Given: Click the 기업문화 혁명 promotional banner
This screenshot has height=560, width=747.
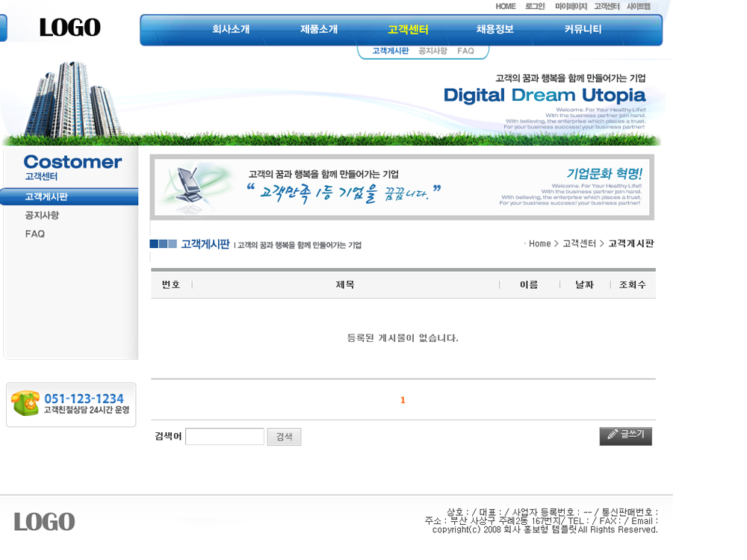Looking at the screenshot, I should 402,187.
